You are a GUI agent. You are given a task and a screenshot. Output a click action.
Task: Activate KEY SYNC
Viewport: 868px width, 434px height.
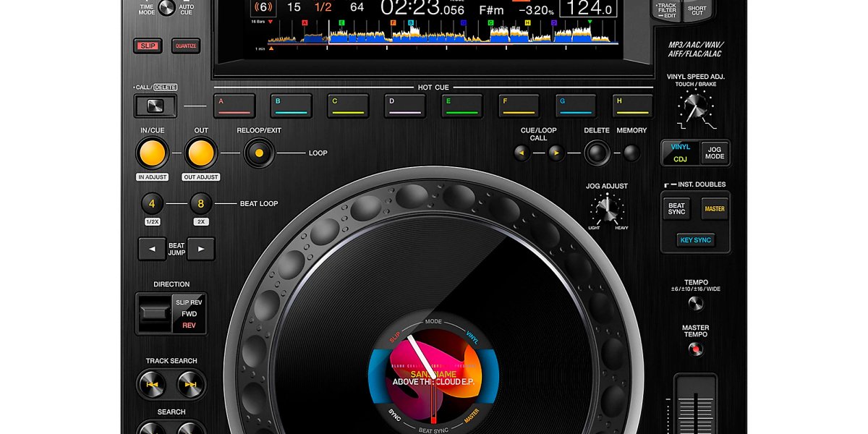(x=696, y=239)
